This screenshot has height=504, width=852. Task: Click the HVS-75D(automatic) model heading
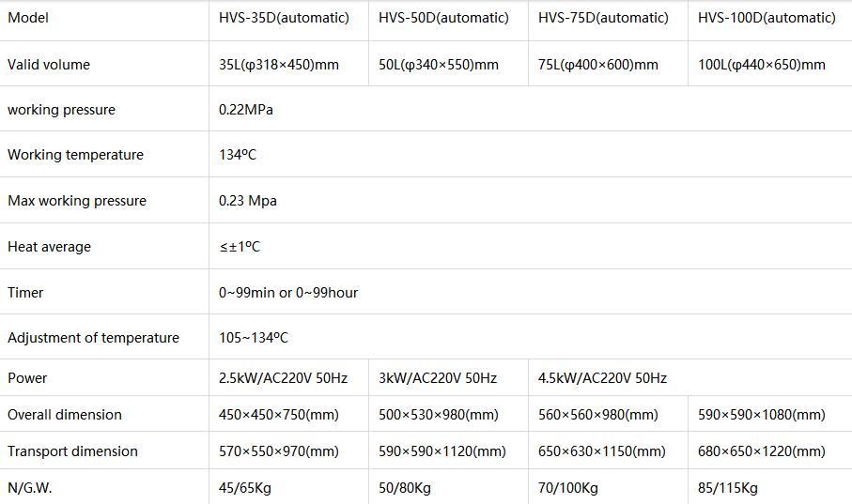(x=603, y=18)
